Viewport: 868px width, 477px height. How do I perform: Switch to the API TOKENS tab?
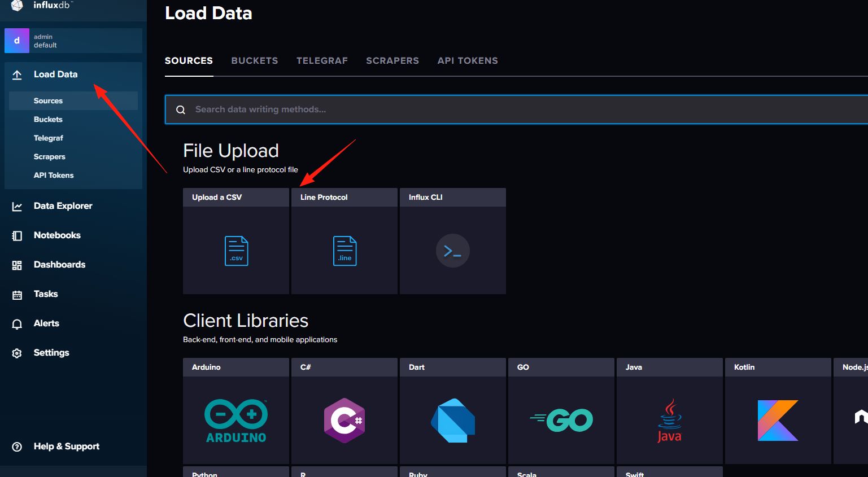click(468, 60)
